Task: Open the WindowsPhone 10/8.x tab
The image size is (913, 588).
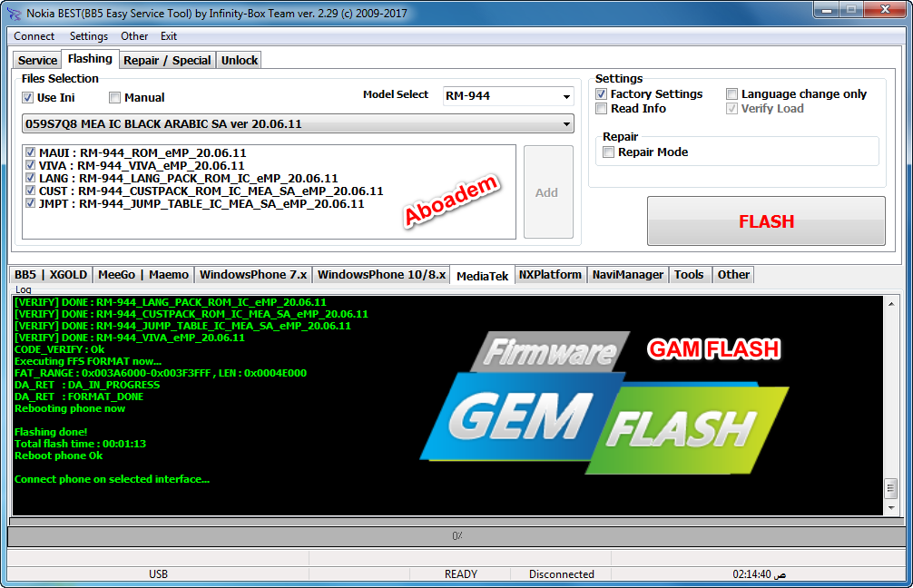Action: coord(381,275)
